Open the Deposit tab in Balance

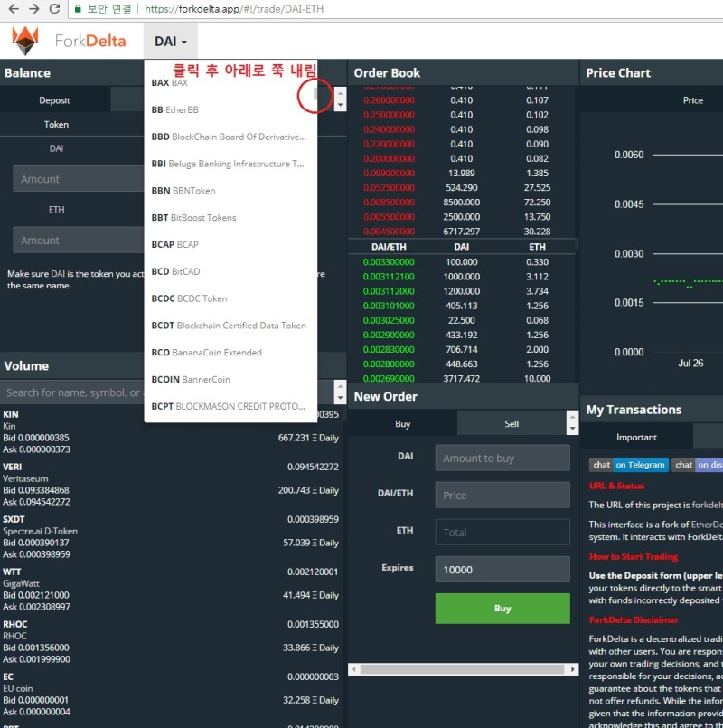click(55, 100)
